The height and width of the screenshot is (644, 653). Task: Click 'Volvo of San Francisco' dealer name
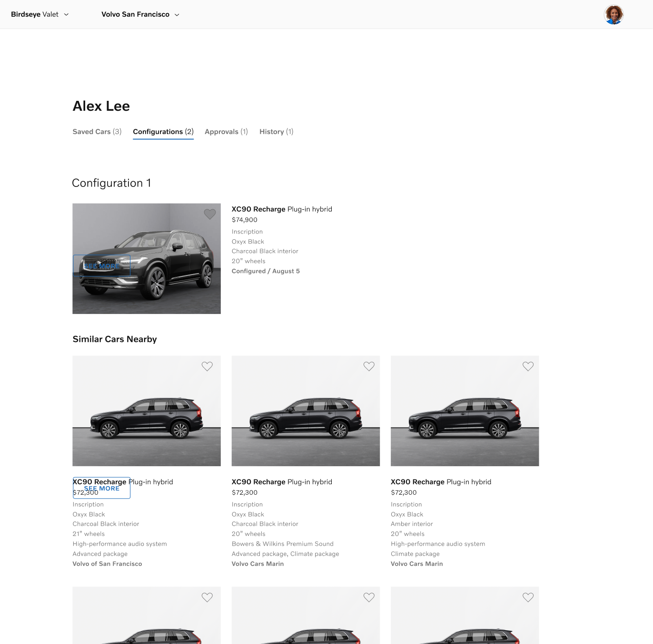coord(107,564)
